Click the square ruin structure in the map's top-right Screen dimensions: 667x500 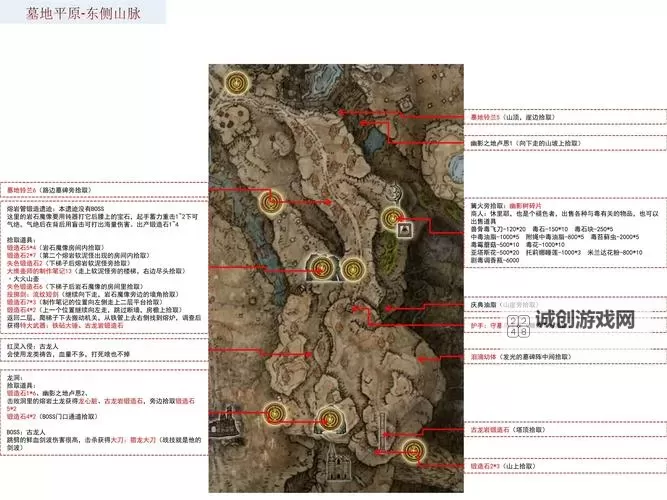403,103
